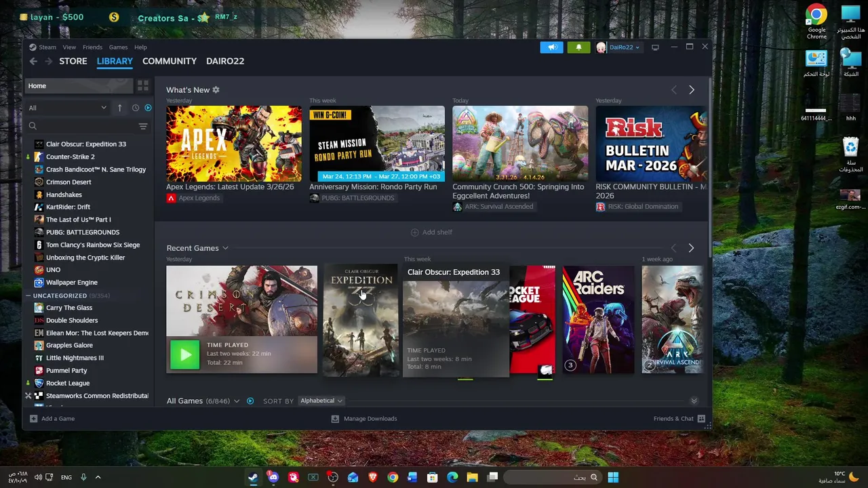Open Manage Downloads
The width and height of the screenshot is (868, 488).
[x=364, y=419]
